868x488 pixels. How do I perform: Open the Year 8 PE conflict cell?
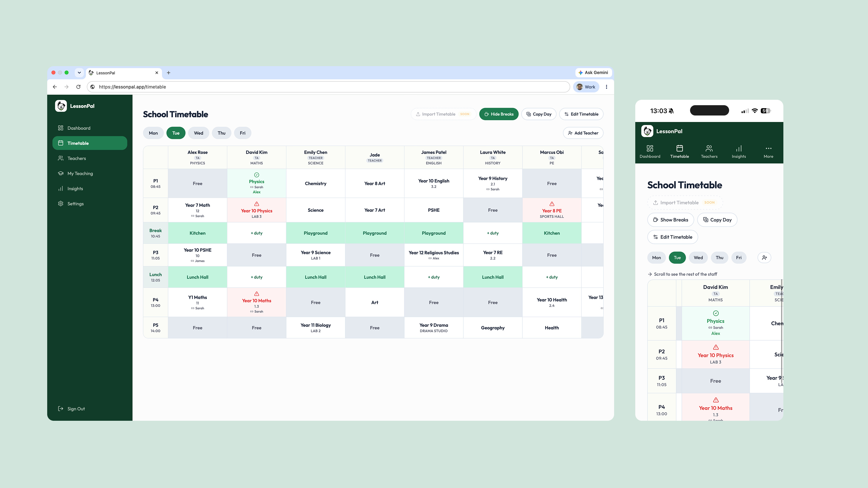pos(552,210)
